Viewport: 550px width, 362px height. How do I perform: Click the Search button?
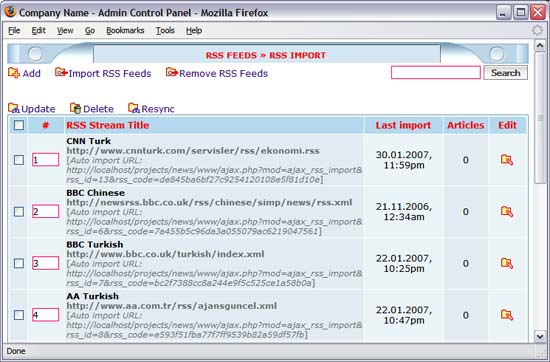point(505,73)
